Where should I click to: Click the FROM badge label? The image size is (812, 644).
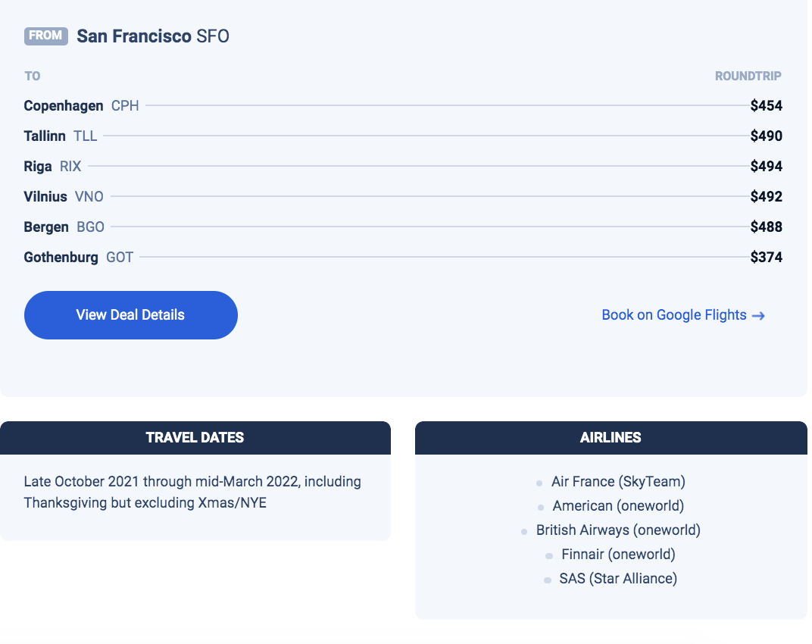click(46, 36)
